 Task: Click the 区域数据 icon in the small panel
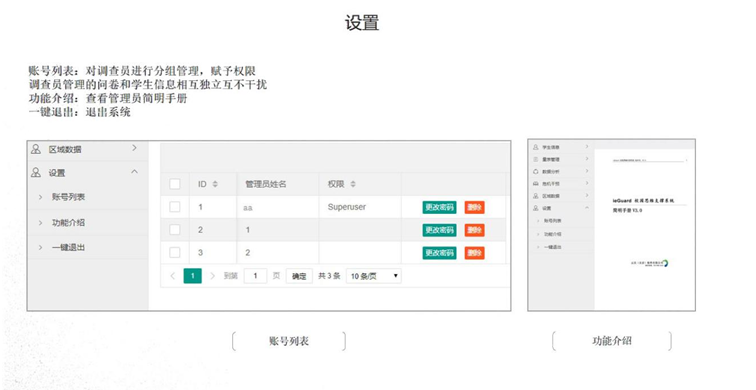click(536, 196)
